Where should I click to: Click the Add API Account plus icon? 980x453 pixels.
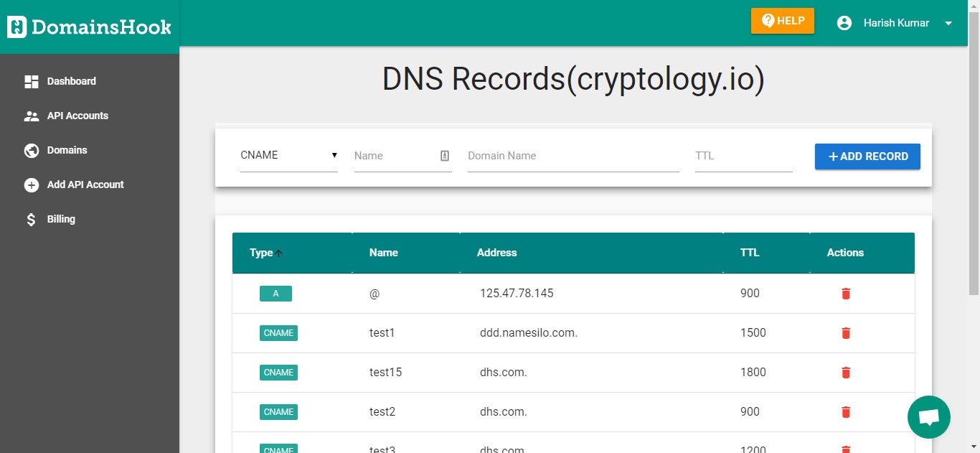(x=32, y=185)
